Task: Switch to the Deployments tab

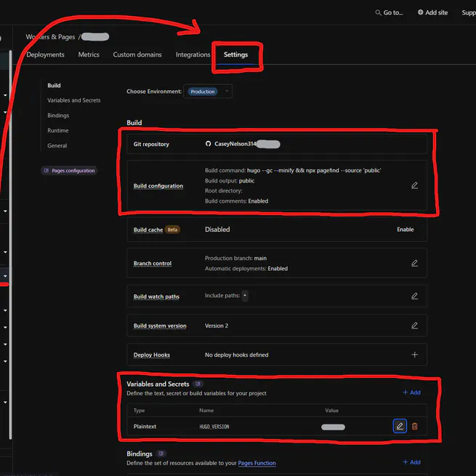Action: [45, 55]
